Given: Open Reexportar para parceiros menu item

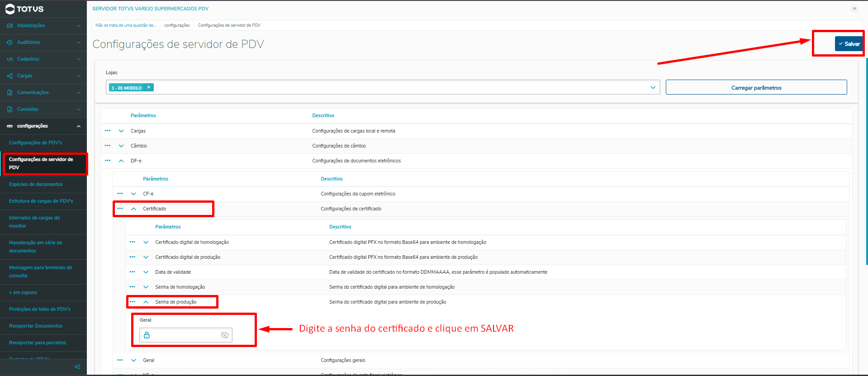Looking at the screenshot, I should 38,343.
